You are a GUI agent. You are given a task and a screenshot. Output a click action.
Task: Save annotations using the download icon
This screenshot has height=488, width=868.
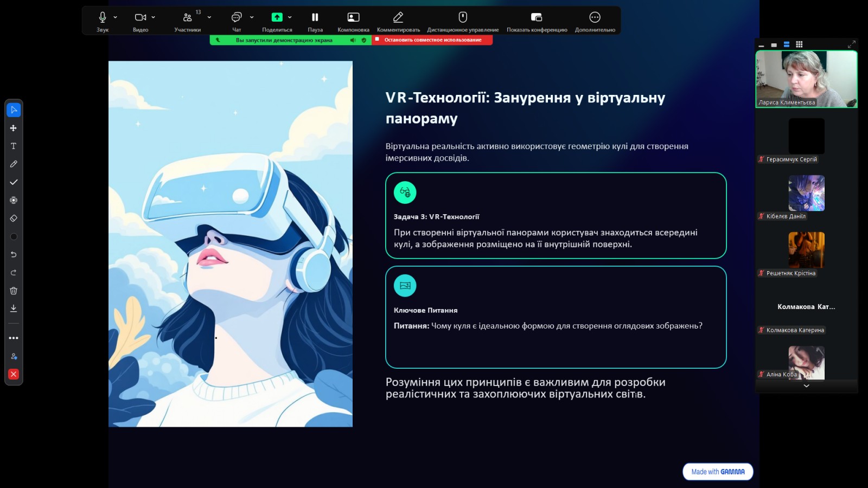pyautogui.click(x=14, y=309)
